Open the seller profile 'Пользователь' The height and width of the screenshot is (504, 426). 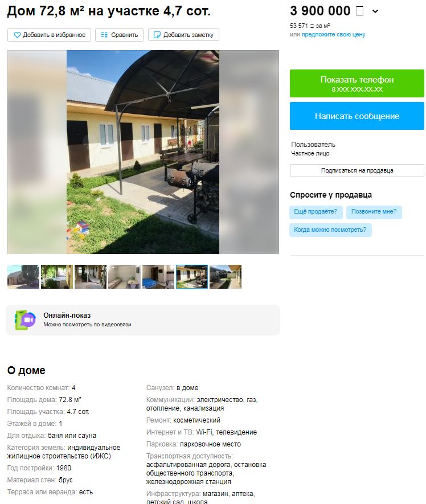(313, 145)
